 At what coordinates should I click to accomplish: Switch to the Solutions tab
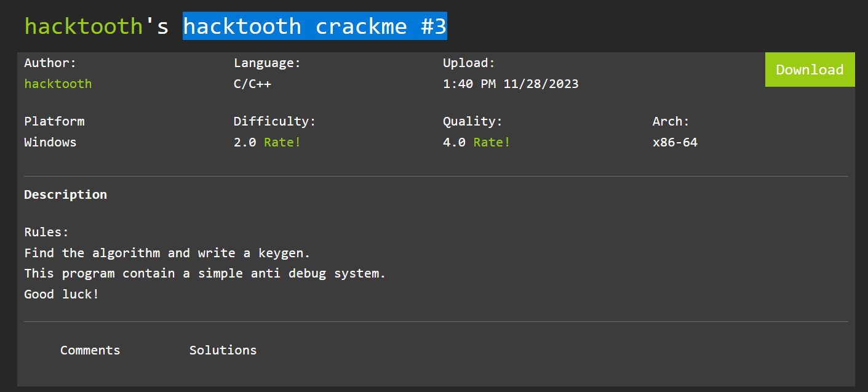(223, 350)
